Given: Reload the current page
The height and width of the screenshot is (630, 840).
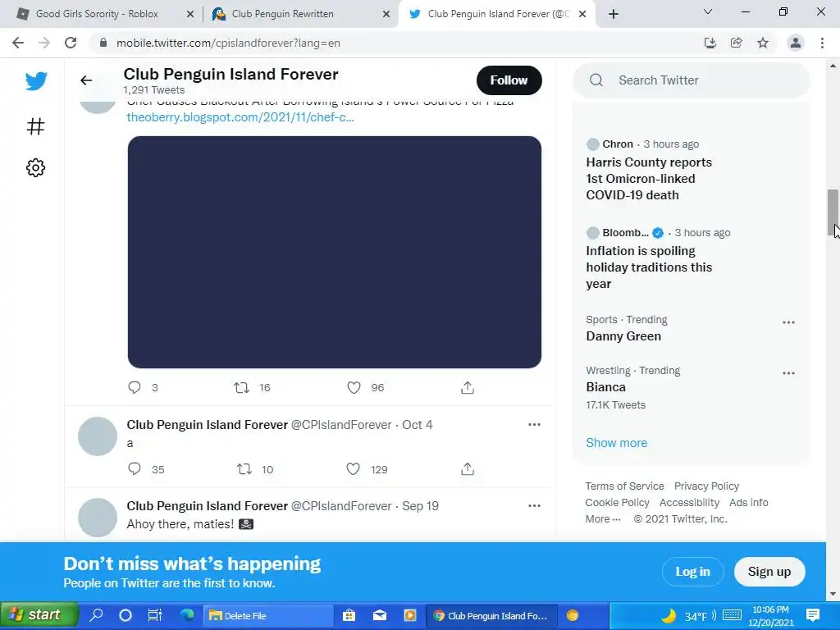Looking at the screenshot, I should [x=71, y=43].
